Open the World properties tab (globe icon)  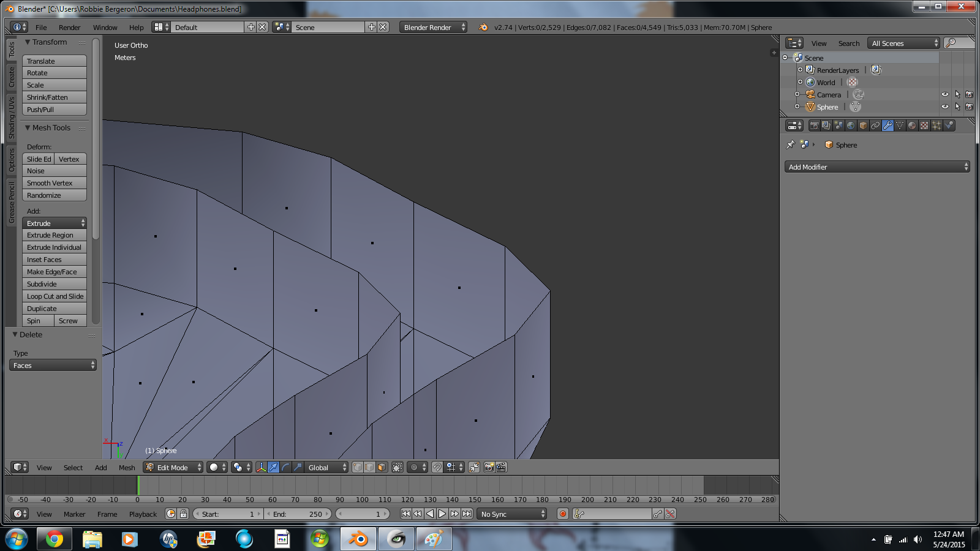(x=851, y=126)
